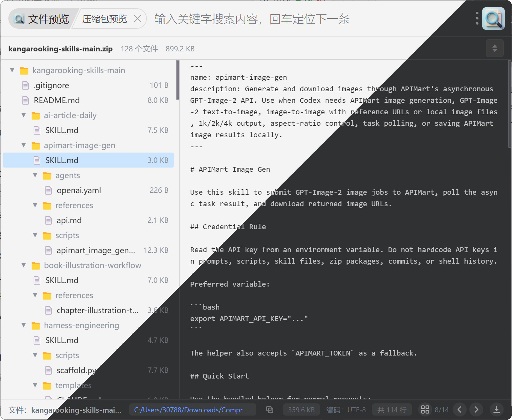This screenshot has width=512, height=420.
Task: Select the highlighted SKILL.md under apimart-image-gen
Action: 88,160
